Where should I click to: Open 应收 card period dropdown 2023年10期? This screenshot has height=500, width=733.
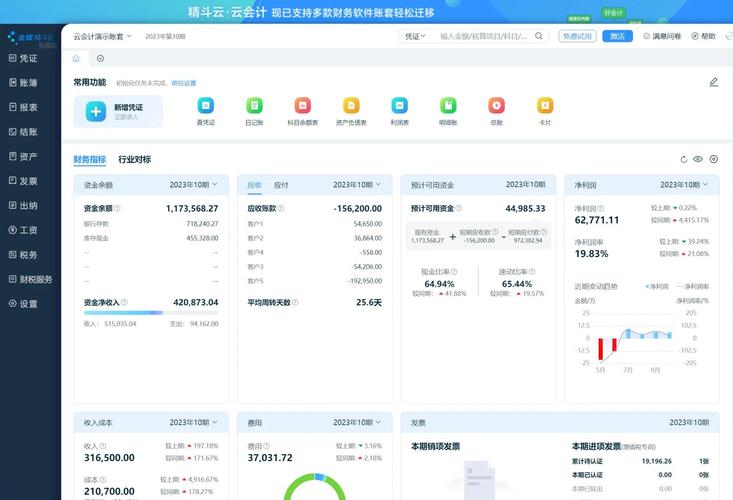[357, 185]
